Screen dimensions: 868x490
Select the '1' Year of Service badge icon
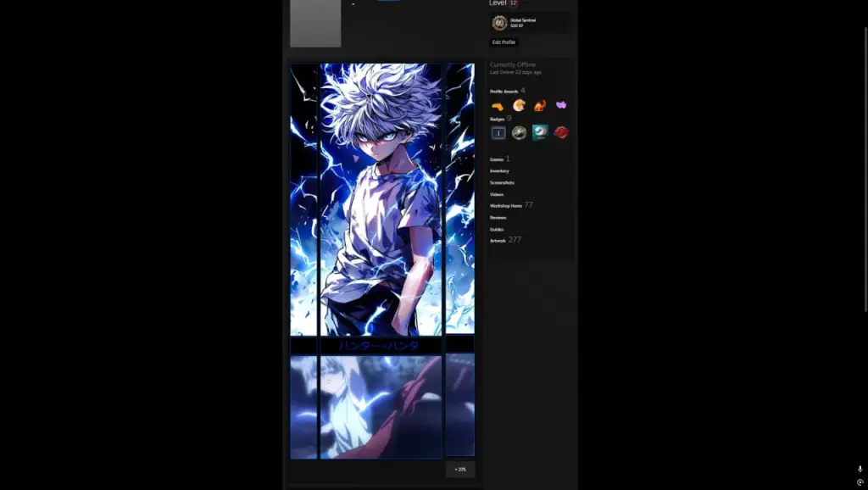(498, 131)
